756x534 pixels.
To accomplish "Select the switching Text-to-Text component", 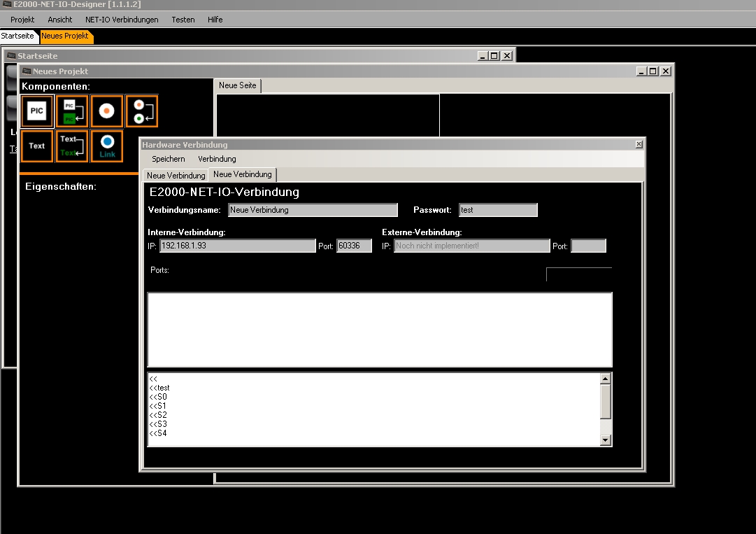I will tap(72, 146).
